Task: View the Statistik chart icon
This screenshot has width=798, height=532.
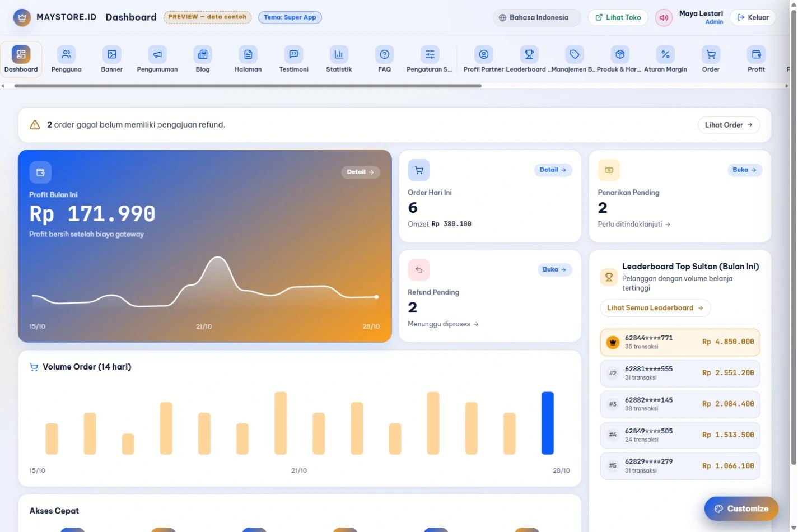Action: click(339, 54)
